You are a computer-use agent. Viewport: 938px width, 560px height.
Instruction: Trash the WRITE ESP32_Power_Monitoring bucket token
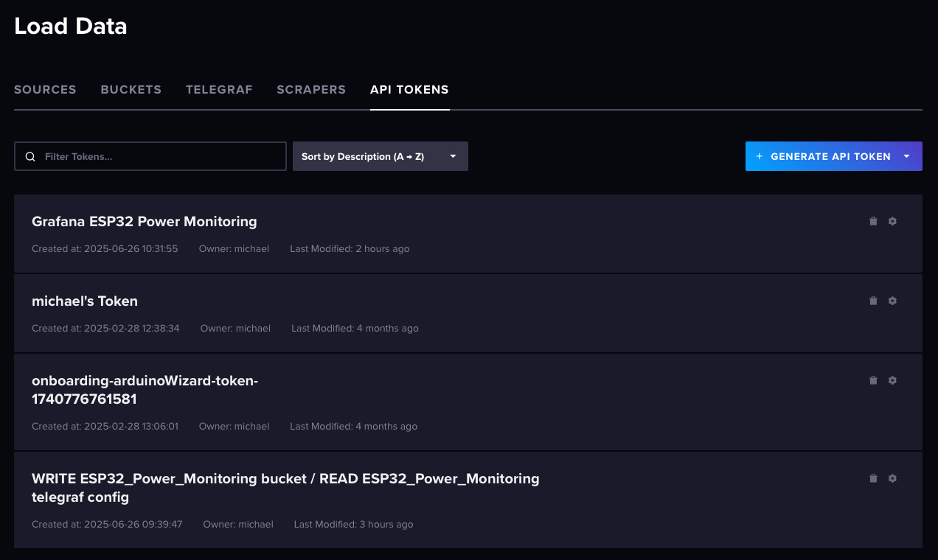click(x=873, y=478)
